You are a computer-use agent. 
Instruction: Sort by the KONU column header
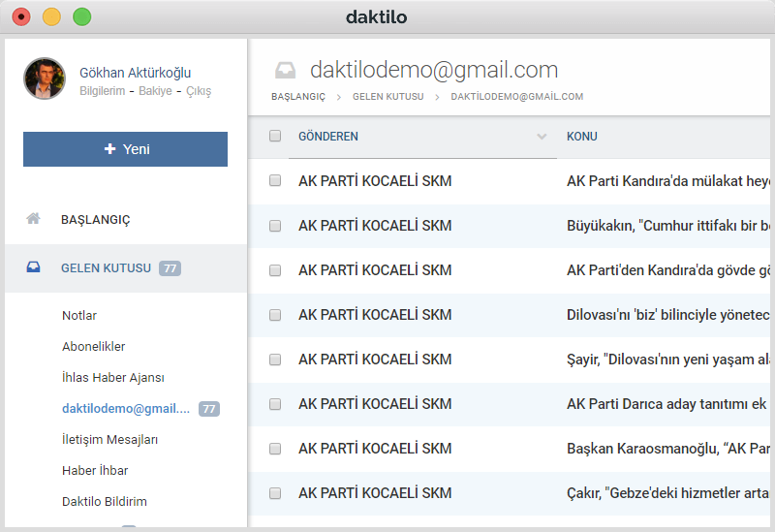point(582,137)
